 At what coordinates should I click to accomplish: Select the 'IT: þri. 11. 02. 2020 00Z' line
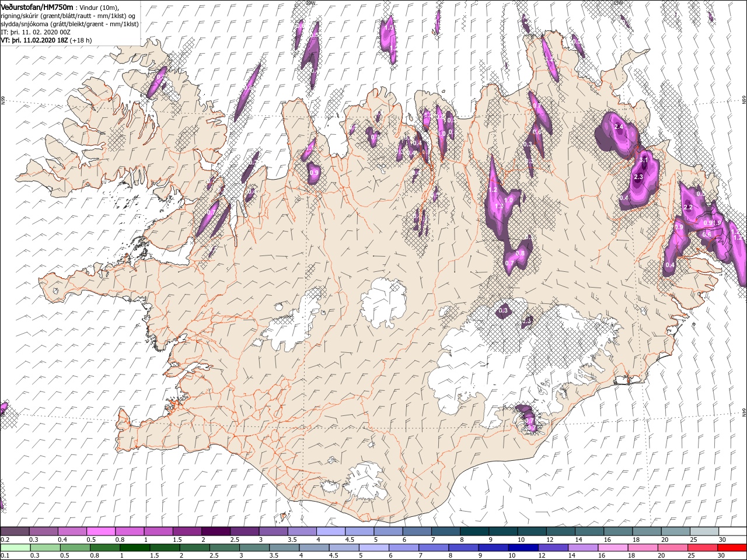(36, 32)
